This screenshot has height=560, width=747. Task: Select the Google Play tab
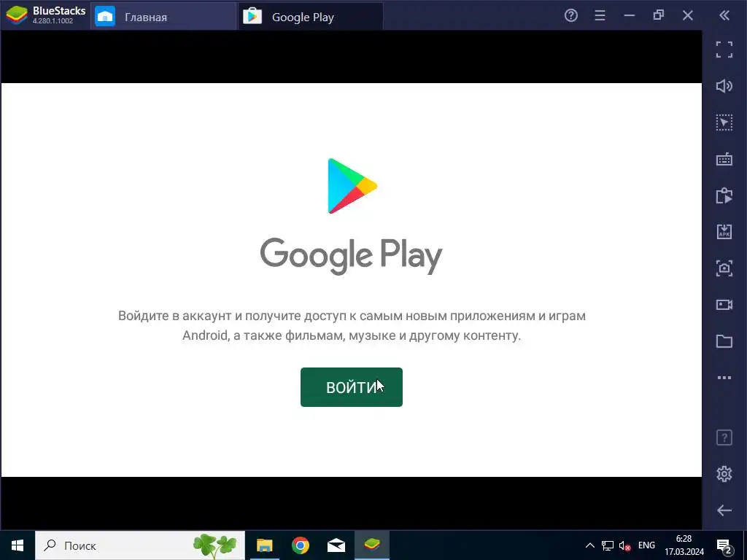310,17
